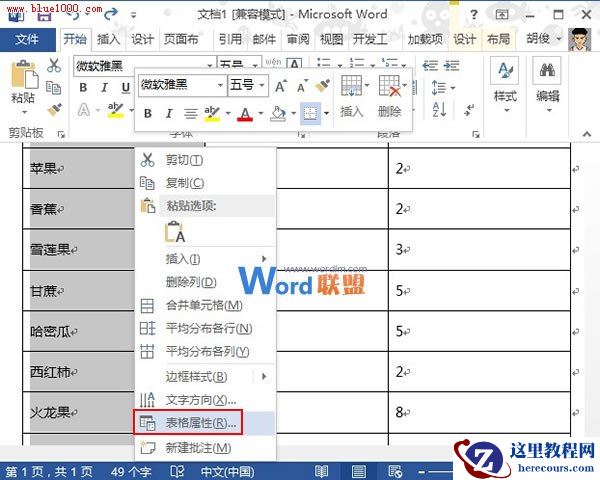This screenshot has height=480, width=600.
Task: Open Insert submenu in context menu
Action: 205,259
